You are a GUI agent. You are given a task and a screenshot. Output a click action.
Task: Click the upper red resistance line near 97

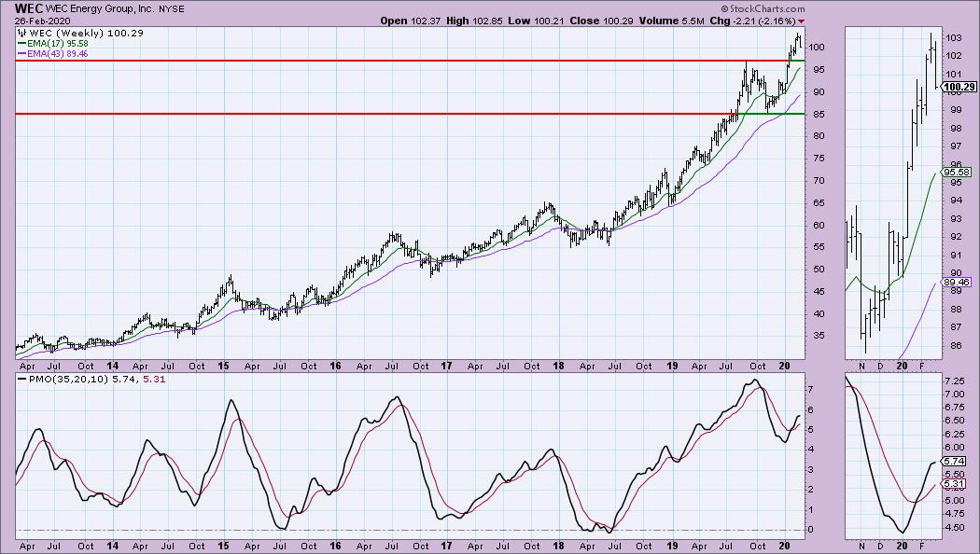410,61
